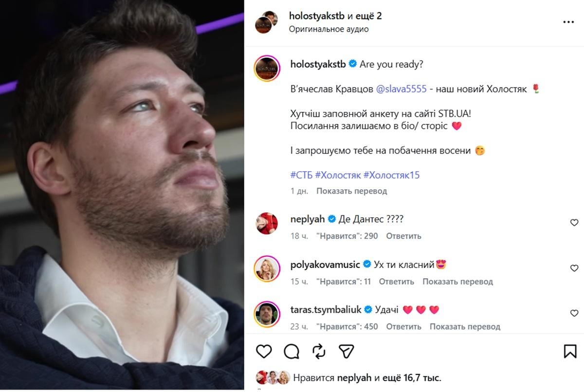Open taras.tsymbaliuk's profile avatar

pyautogui.click(x=267, y=314)
